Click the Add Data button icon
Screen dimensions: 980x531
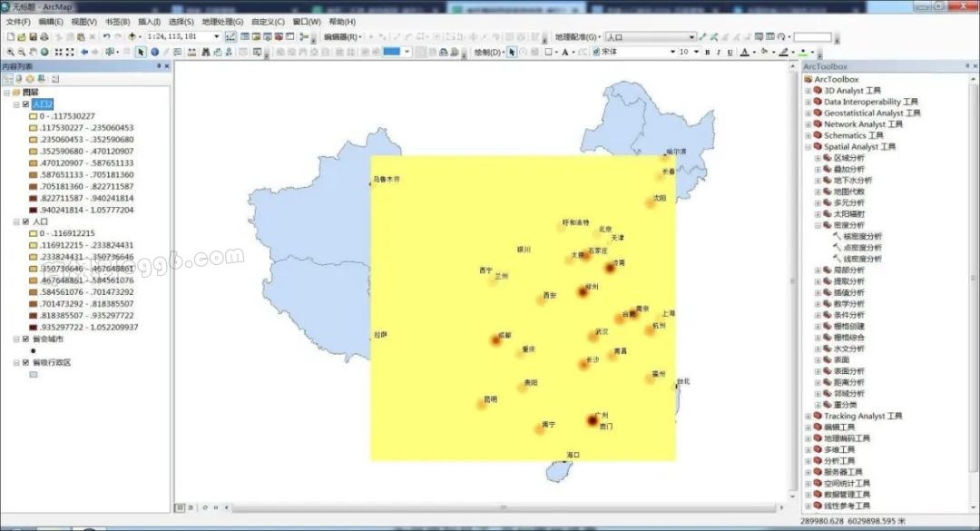click(x=133, y=37)
